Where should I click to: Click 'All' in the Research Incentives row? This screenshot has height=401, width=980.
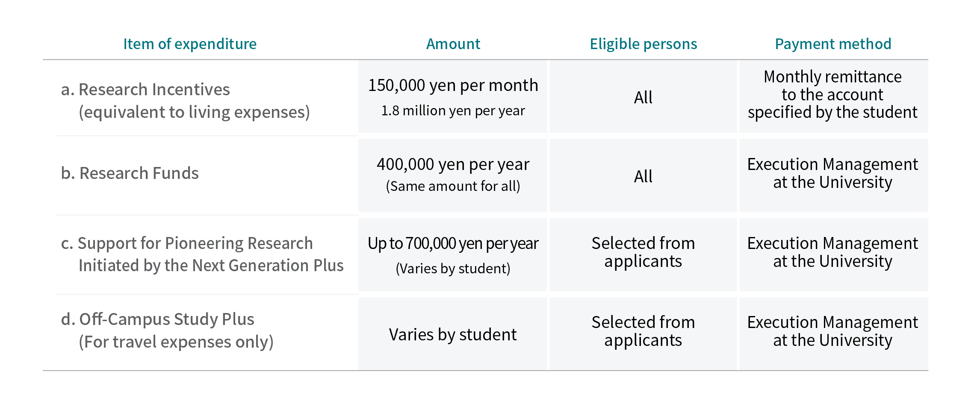[643, 97]
